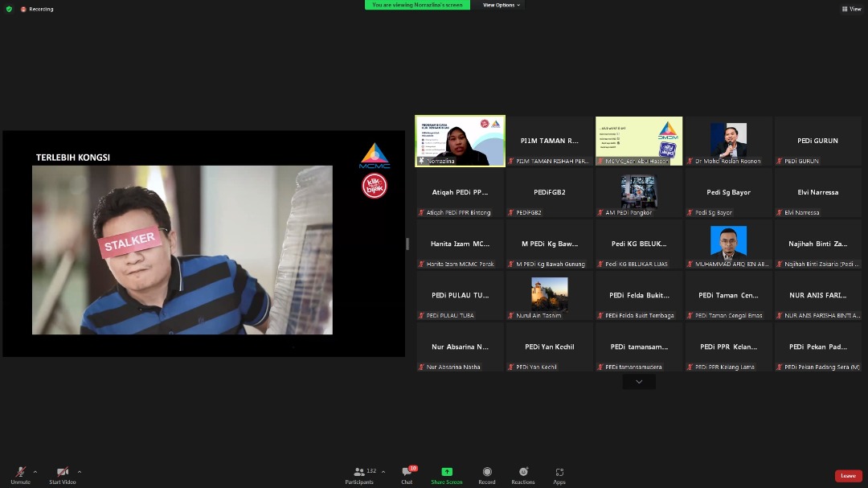Select Dr Mohd Roslan Rosnon's video tile
The height and width of the screenshot is (488, 868).
point(728,141)
